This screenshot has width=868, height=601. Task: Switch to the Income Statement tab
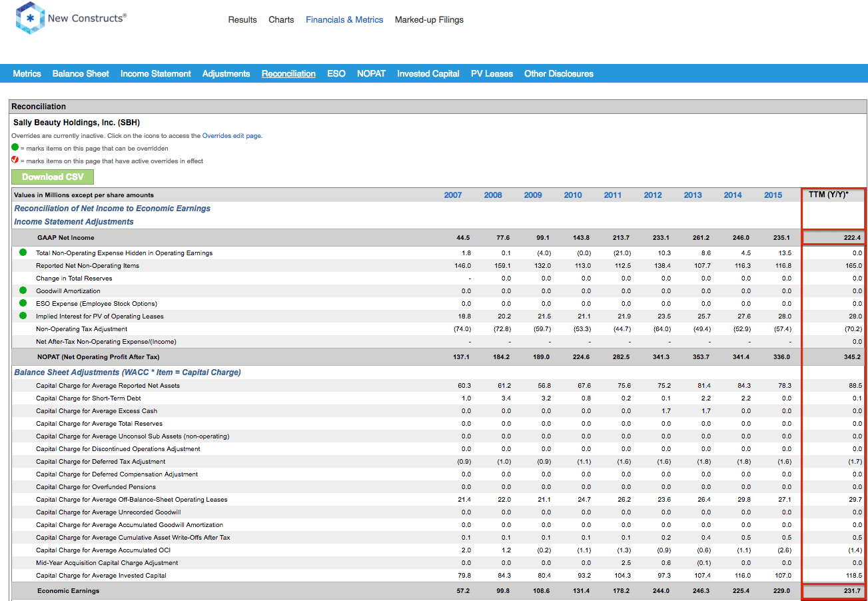(156, 74)
